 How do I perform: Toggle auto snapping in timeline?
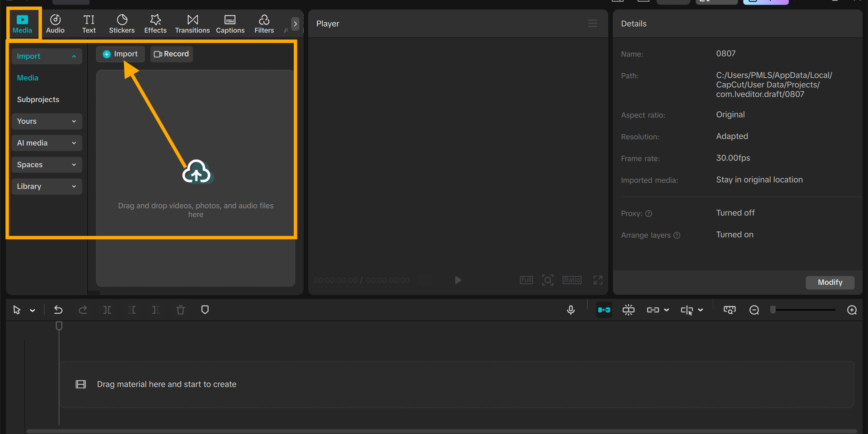[x=629, y=310]
